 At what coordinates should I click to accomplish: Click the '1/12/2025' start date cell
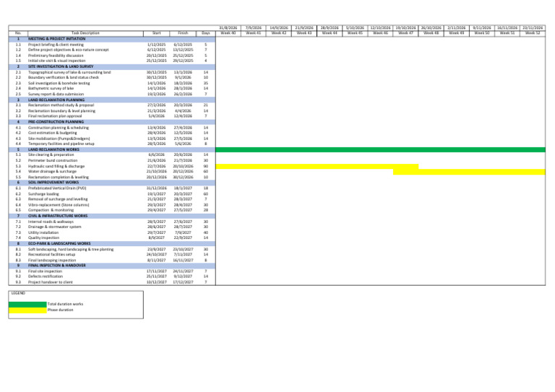tap(156, 45)
